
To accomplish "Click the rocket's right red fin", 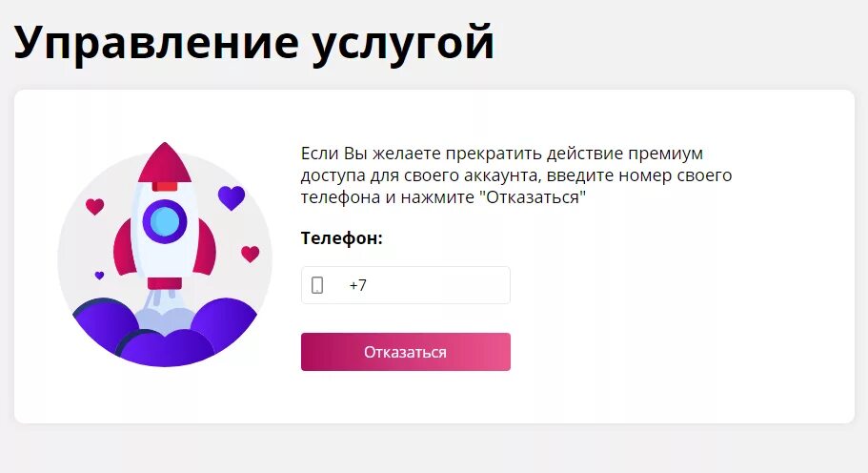I will click(204, 248).
